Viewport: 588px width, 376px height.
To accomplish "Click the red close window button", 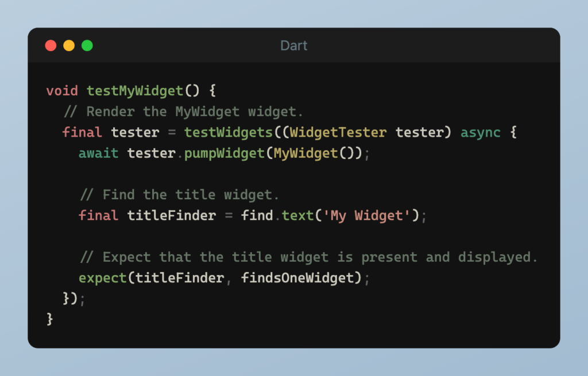I will [x=51, y=45].
